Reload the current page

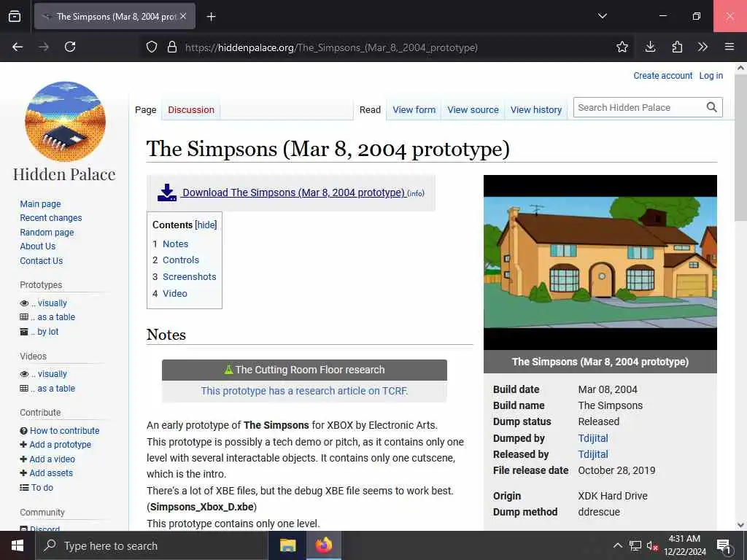(x=70, y=47)
